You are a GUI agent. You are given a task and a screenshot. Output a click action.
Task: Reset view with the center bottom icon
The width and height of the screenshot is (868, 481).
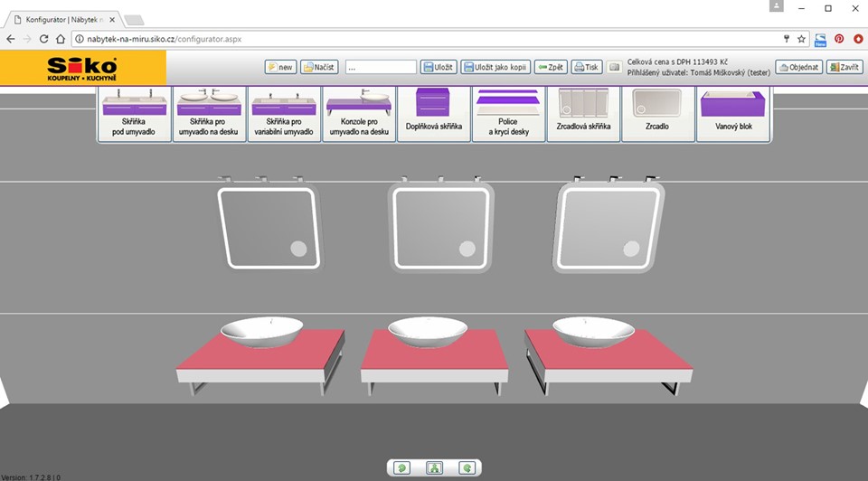click(x=435, y=467)
